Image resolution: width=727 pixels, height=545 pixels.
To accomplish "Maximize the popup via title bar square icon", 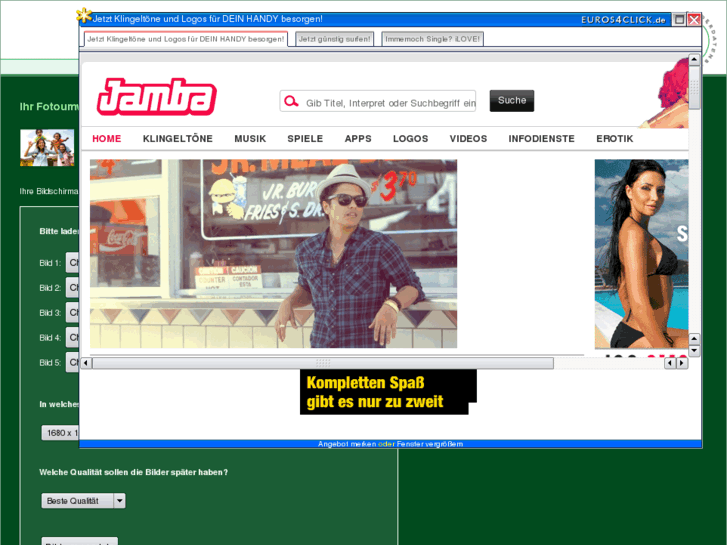I will click(x=679, y=19).
